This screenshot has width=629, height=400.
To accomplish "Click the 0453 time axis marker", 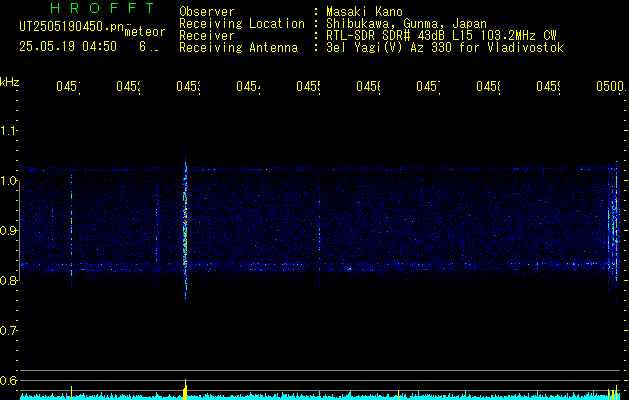I will 188,86.
